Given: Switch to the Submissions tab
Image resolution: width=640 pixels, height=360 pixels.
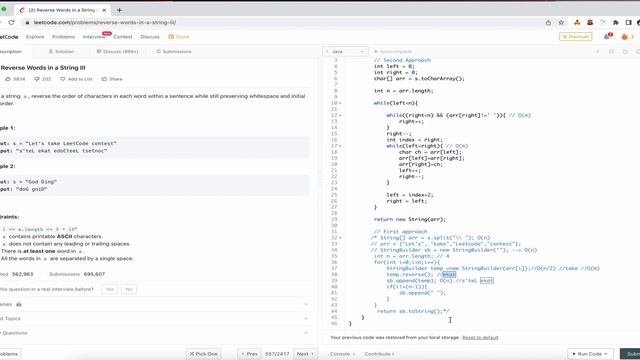Looking at the screenshot, I should pyautogui.click(x=174, y=51).
